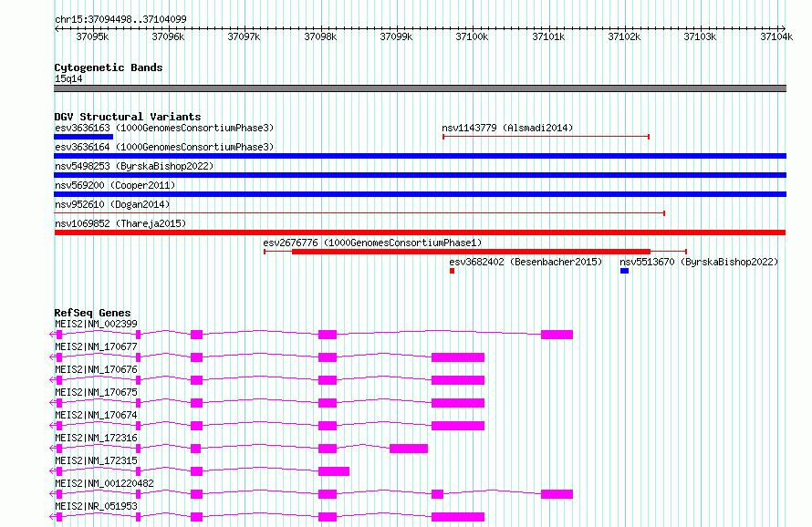The height and width of the screenshot is (527, 812).
Task: Open the MEIS2|NM_172316 transcript label
Action: click(x=97, y=438)
